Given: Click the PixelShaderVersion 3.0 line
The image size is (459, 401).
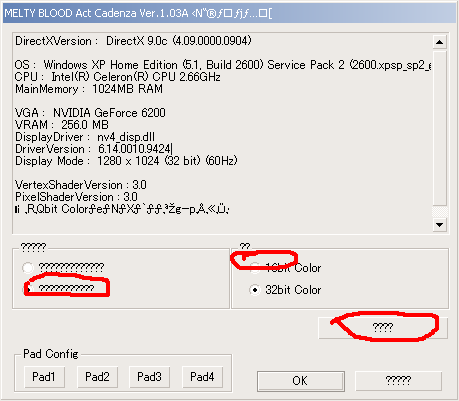Looking at the screenshot, I should tap(76, 197).
